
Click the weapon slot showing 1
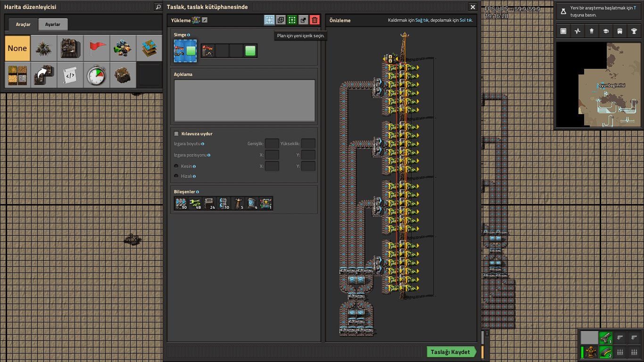pyautogui.click(x=606, y=337)
